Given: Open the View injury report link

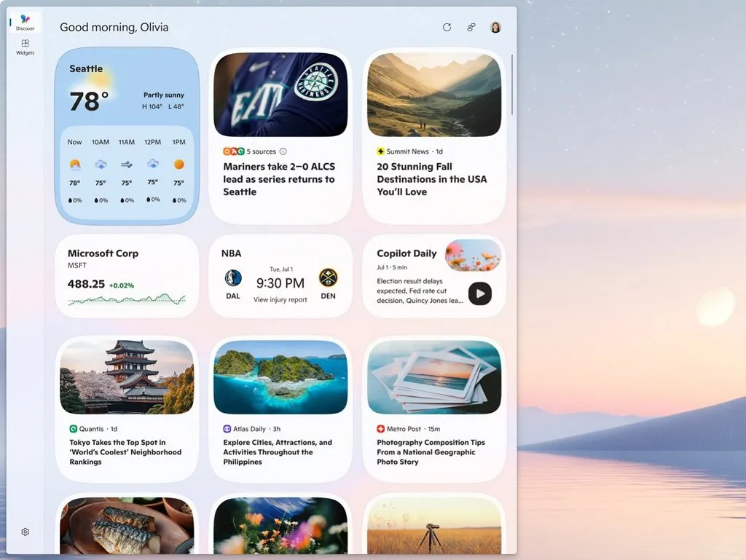Looking at the screenshot, I should (280, 299).
